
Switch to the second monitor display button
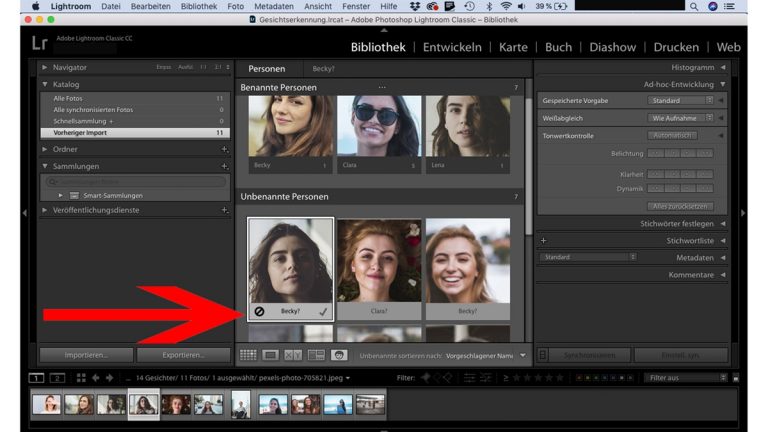tap(57, 378)
